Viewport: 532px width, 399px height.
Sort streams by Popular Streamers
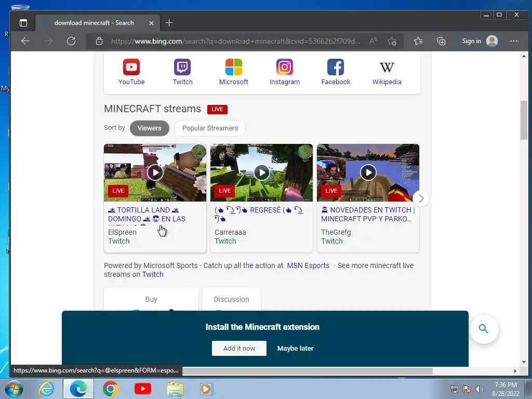pos(210,128)
